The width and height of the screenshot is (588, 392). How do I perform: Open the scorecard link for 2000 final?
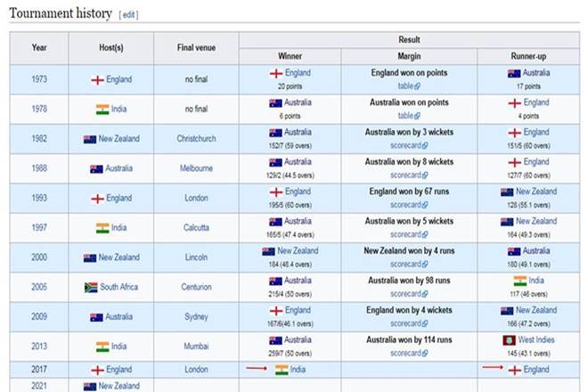pos(409,264)
